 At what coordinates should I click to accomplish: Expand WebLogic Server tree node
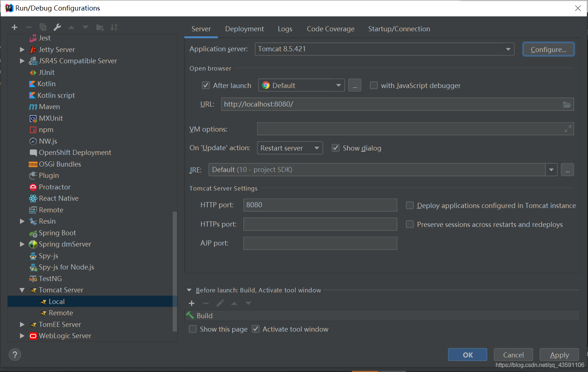click(x=22, y=336)
